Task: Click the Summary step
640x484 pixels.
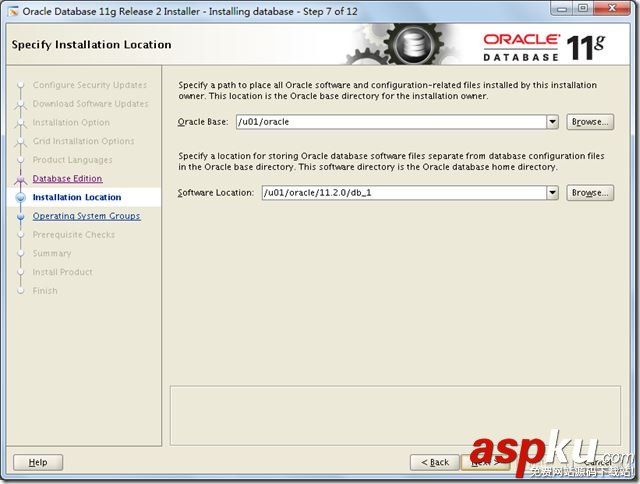Action: [x=52, y=253]
